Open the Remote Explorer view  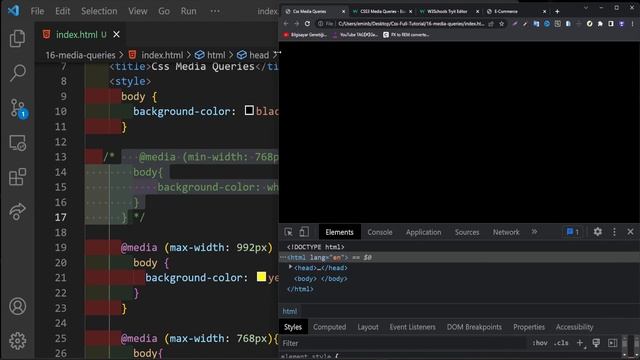tap(18, 143)
